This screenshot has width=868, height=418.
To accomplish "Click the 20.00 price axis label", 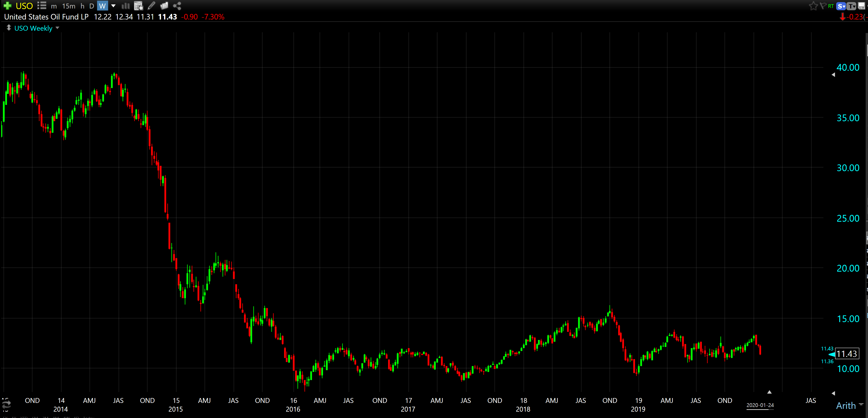I will pyautogui.click(x=848, y=268).
